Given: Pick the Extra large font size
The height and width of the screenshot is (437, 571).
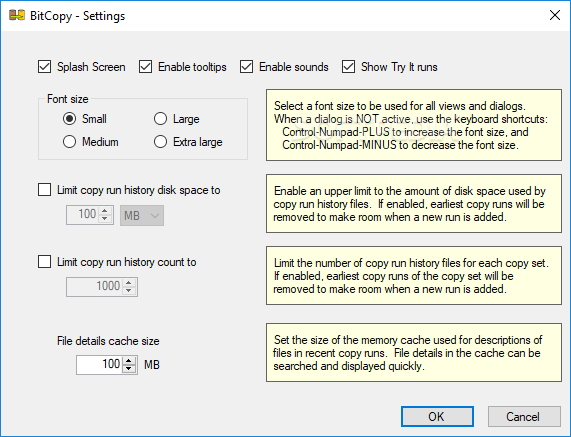Looking at the screenshot, I should coord(160,142).
